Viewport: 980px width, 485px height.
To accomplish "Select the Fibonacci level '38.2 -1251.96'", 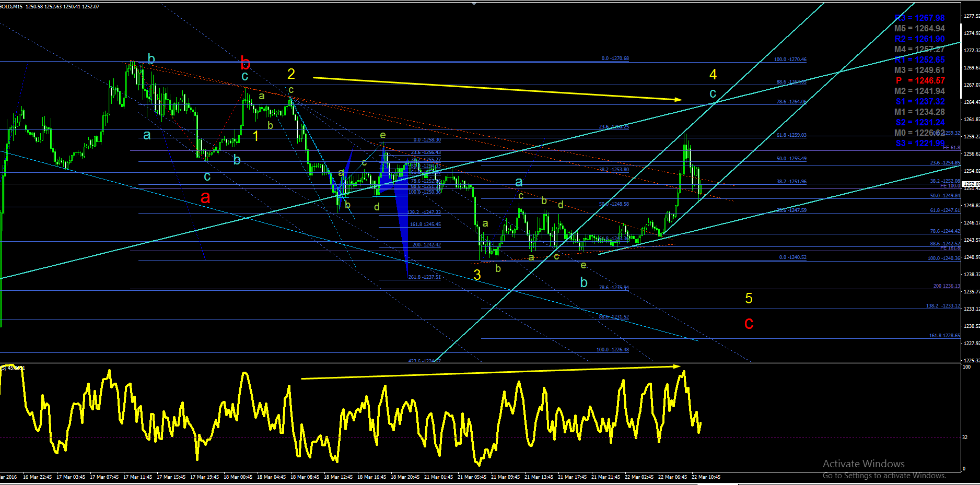I will pos(791,182).
